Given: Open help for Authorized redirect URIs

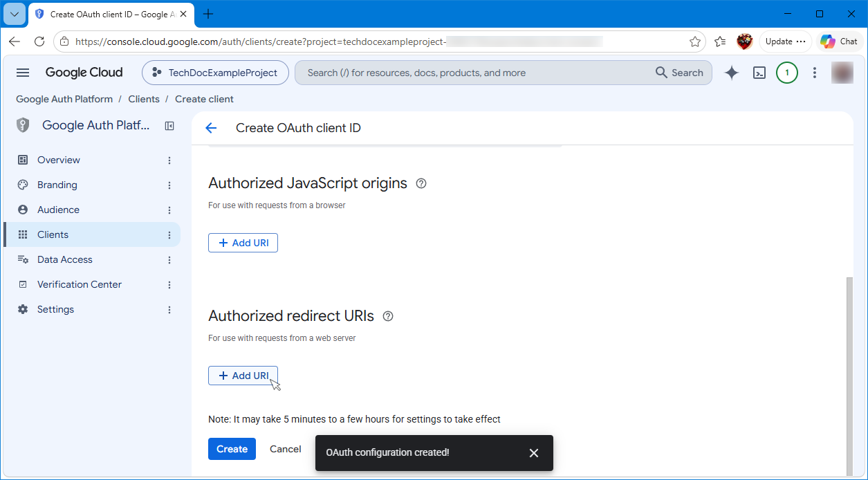Looking at the screenshot, I should pyautogui.click(x=388, y=316).
